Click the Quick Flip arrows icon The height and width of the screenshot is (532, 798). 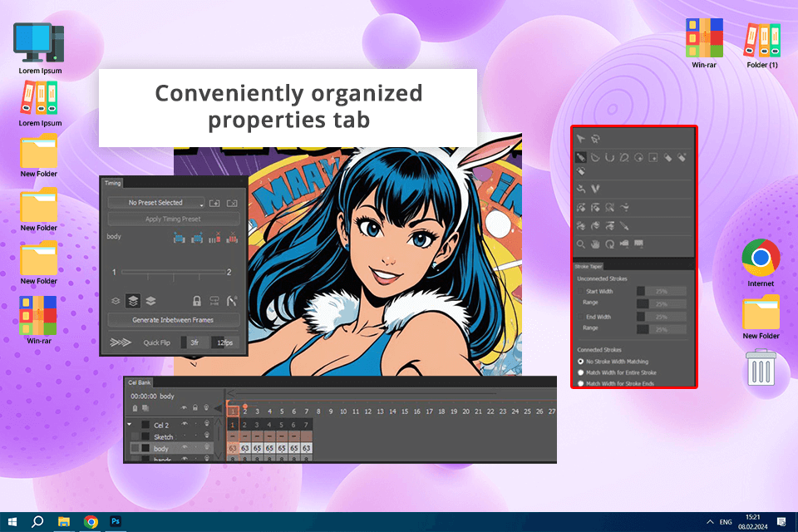[x=121, y=342]
